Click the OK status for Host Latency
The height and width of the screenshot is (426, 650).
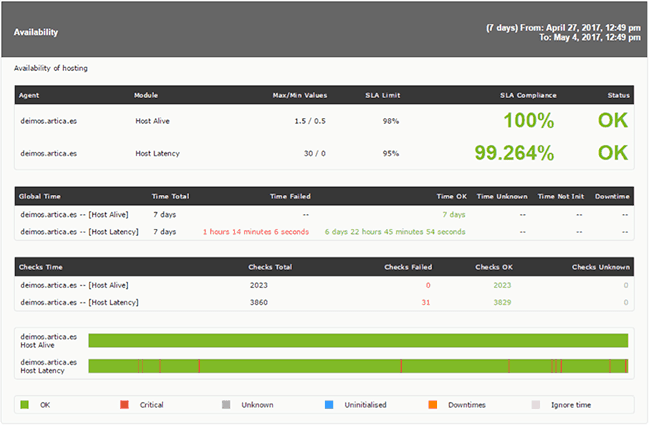click(613, 153)
